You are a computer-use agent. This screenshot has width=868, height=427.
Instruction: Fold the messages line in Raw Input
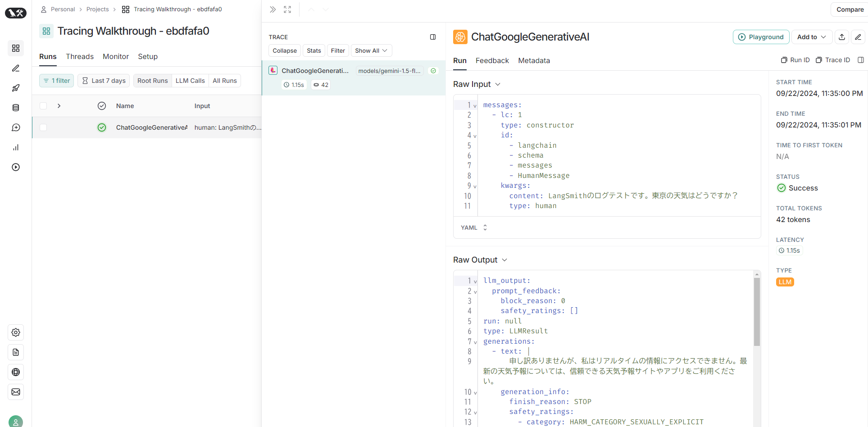[x=475, y=106]
